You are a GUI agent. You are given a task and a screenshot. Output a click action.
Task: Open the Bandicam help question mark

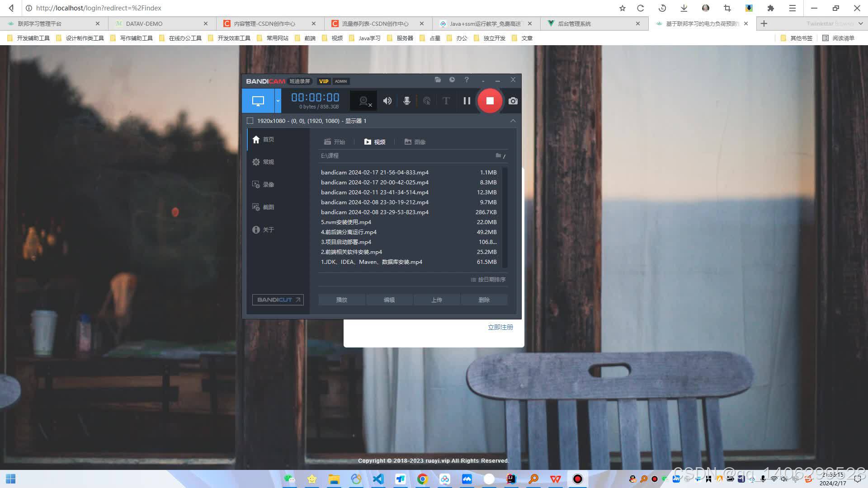point(466,80)
